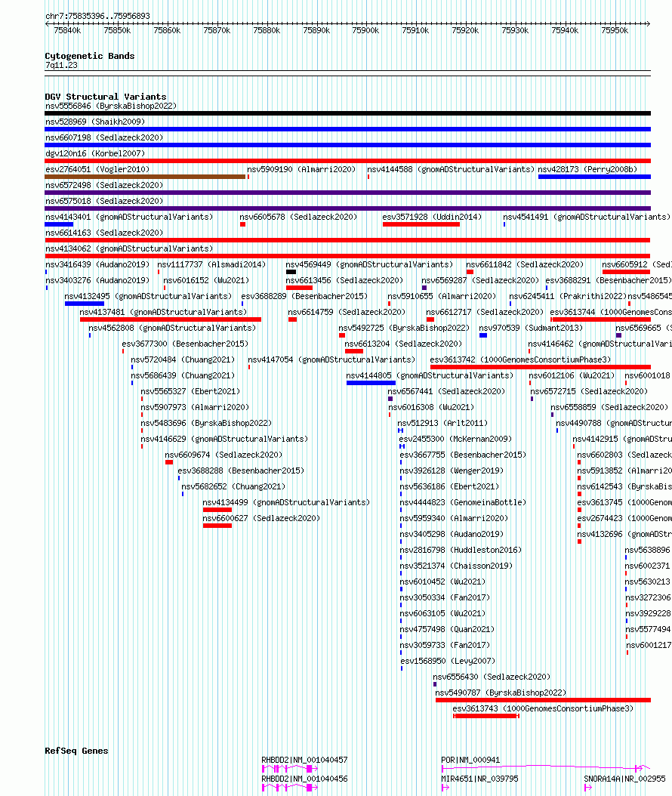
Task: Click the dgv120n16 (Korbel2007) label
Action: (95, 153)
